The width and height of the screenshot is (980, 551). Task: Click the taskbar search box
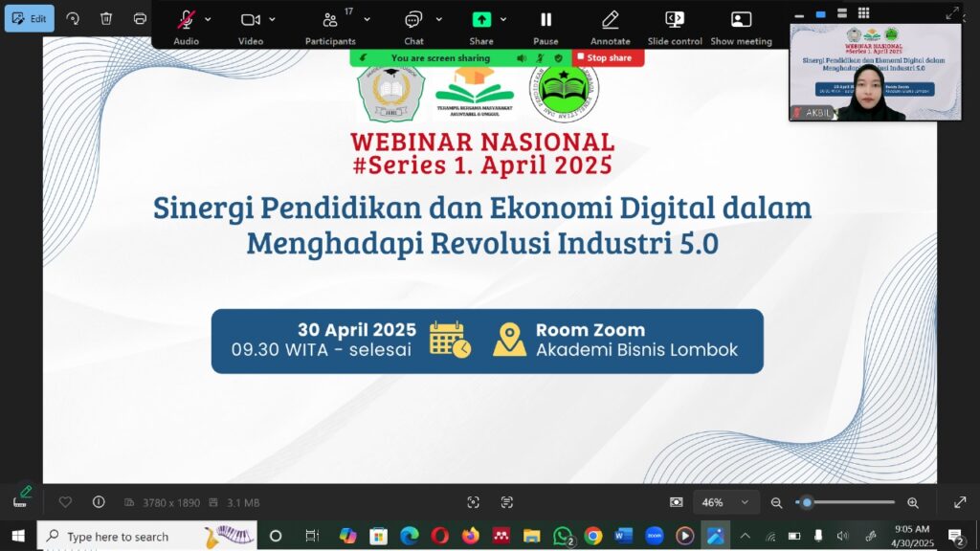(146, 536)
